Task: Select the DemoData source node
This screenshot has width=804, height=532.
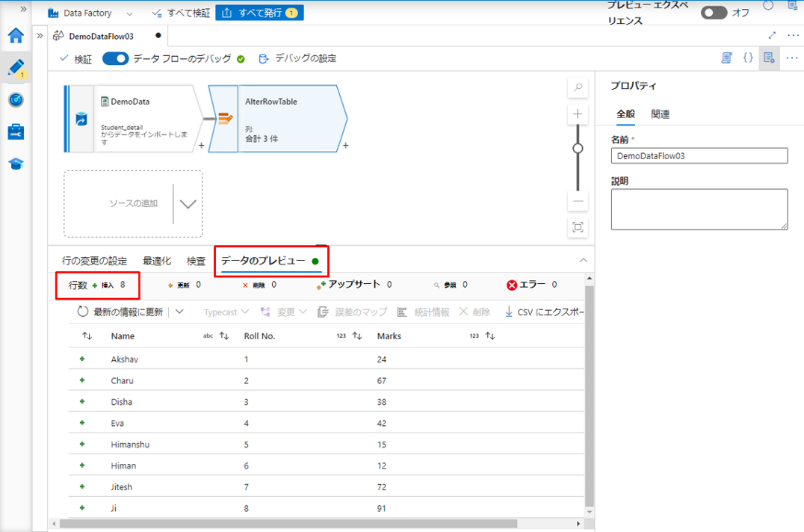Action: coord(133,119)
